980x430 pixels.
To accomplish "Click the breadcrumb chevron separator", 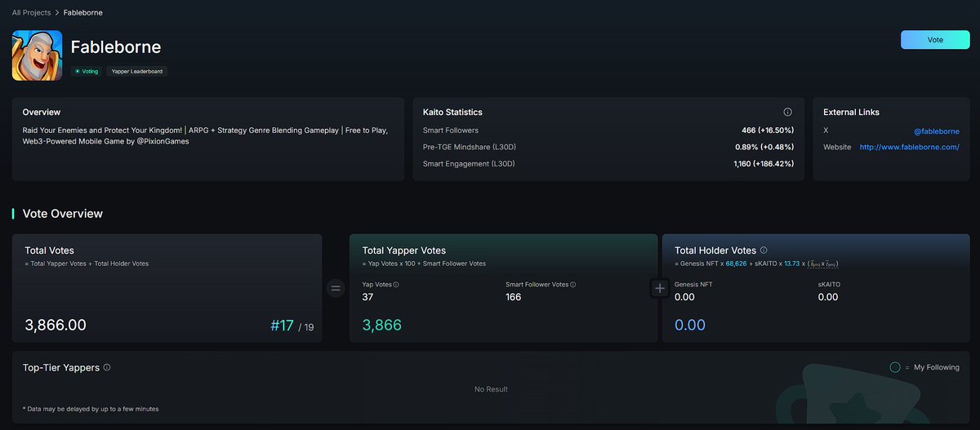I will [x=57, y=13].
